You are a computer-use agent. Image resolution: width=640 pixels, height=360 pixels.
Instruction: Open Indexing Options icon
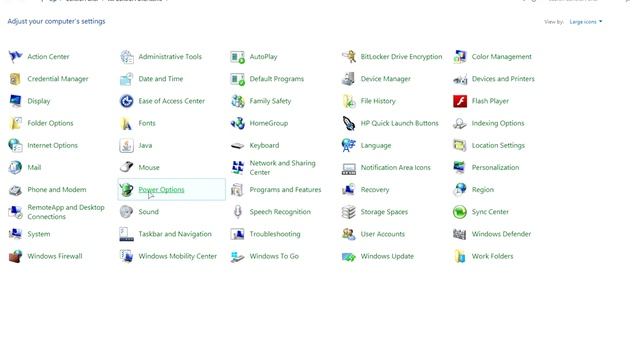point(460,123)
